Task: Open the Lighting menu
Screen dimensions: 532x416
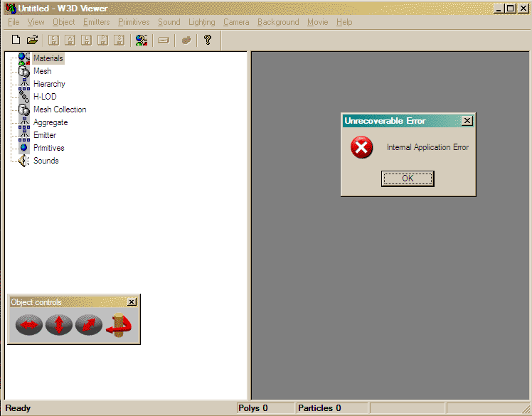Action: [x=201, y=22]
